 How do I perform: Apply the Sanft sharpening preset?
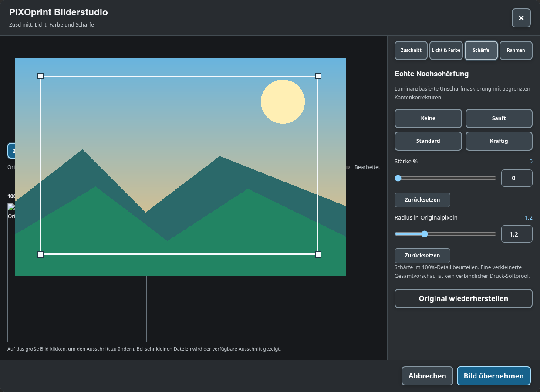499,118
